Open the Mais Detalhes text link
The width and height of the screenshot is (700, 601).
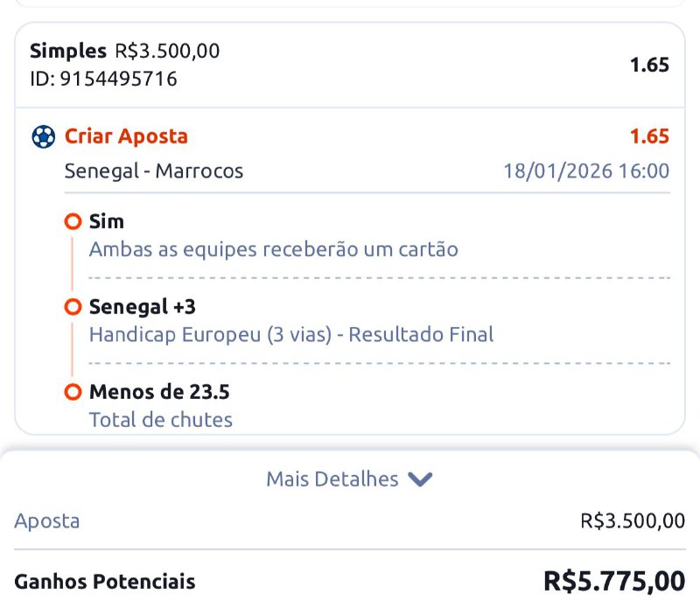coord(332,479)
